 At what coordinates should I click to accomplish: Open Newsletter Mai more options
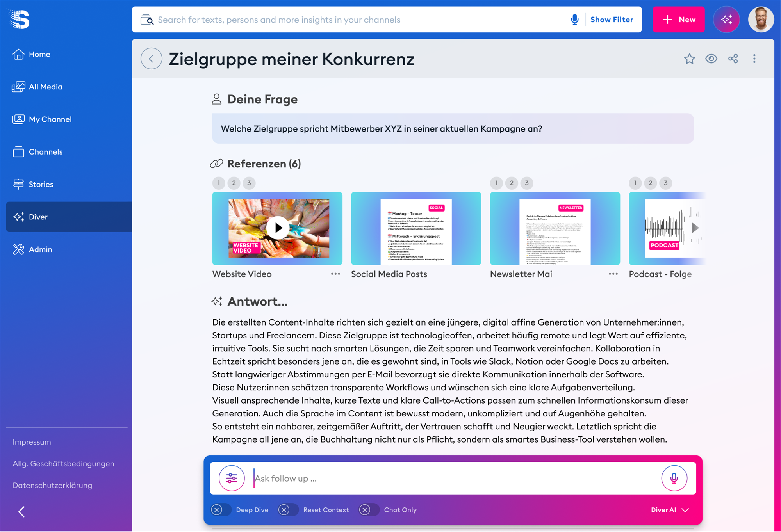613,274
